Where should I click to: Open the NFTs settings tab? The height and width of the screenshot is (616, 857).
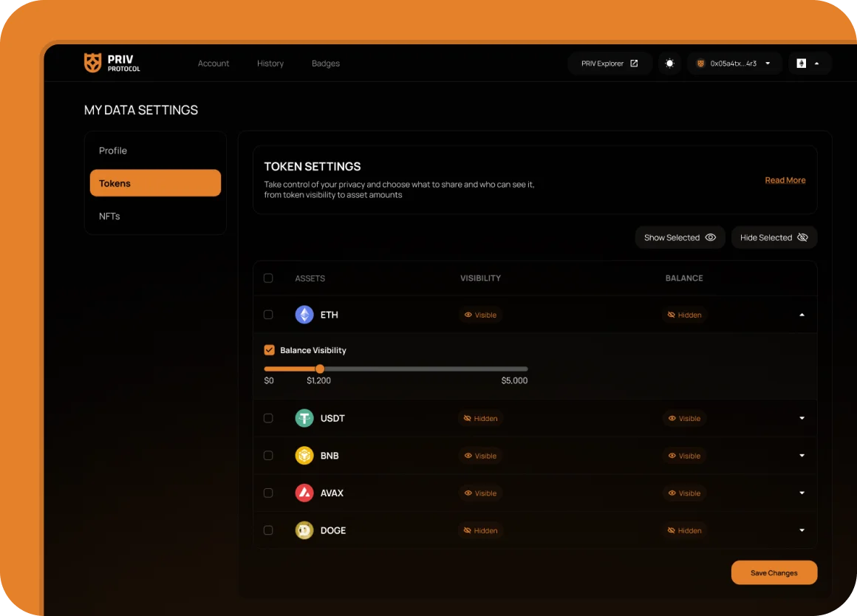[109, 216]
